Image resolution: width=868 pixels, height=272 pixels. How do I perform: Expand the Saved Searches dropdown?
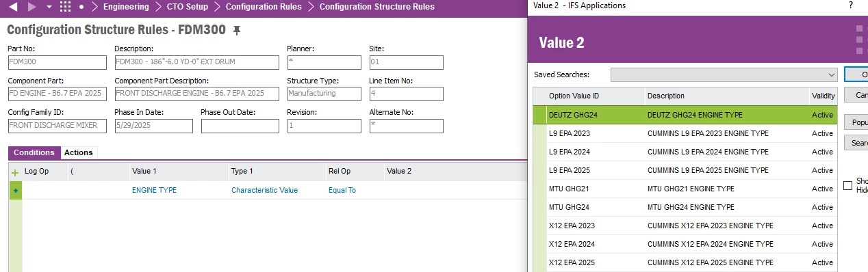(x=832, y=74)
